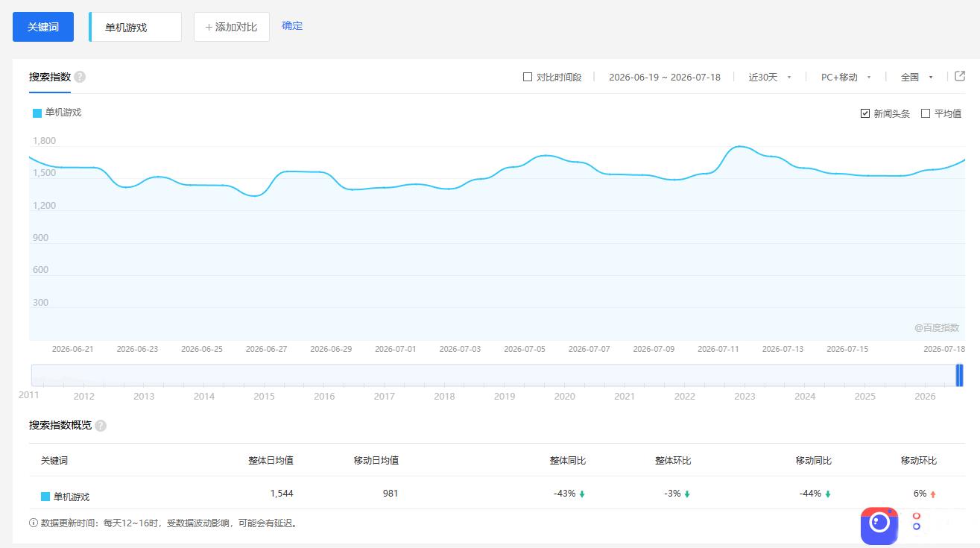Click the 整体同比 green down arrow

(x=582, y=494)
